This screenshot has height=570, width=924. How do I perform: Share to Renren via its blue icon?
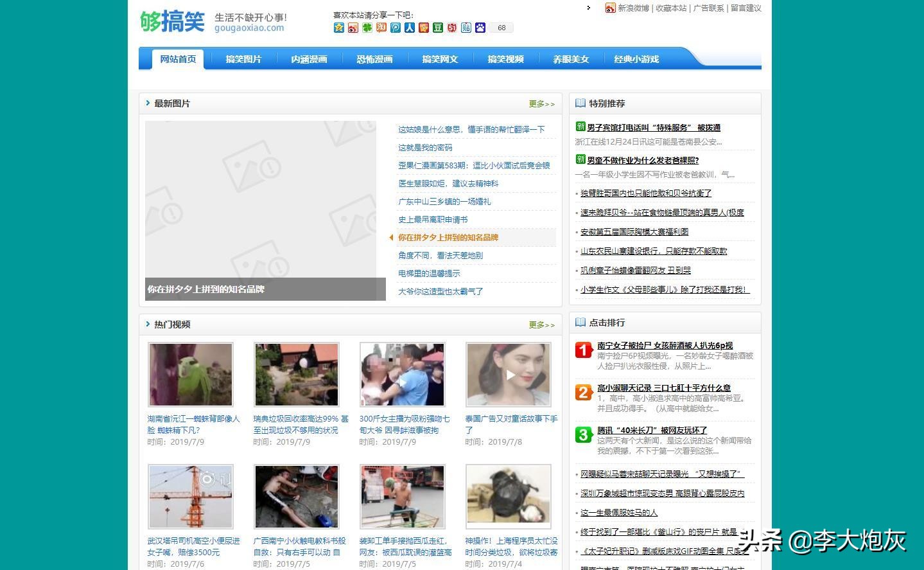click(x=410, y=28)
